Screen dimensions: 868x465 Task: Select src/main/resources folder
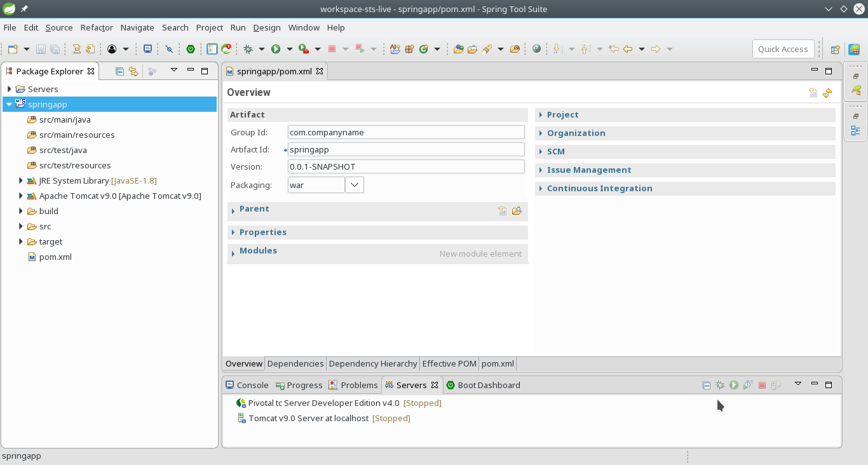pos(71,135)
